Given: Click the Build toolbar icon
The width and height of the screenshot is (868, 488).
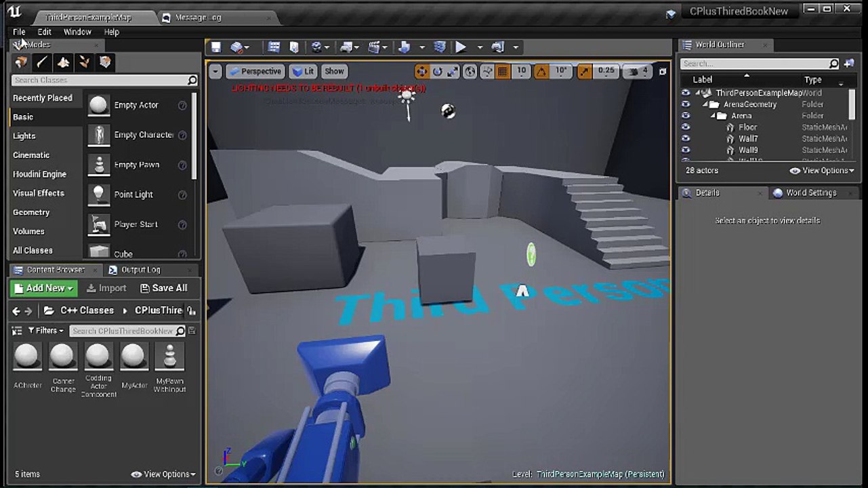Looking at the screenshot, I should (x=405, y=47).
